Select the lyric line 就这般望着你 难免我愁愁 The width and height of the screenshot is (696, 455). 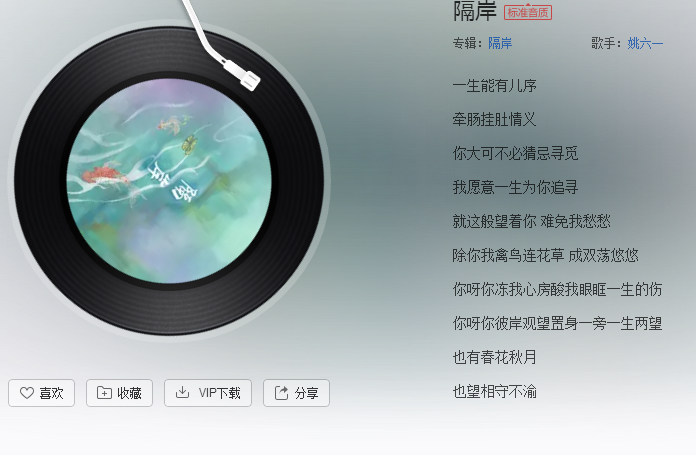tap(532, 221)
